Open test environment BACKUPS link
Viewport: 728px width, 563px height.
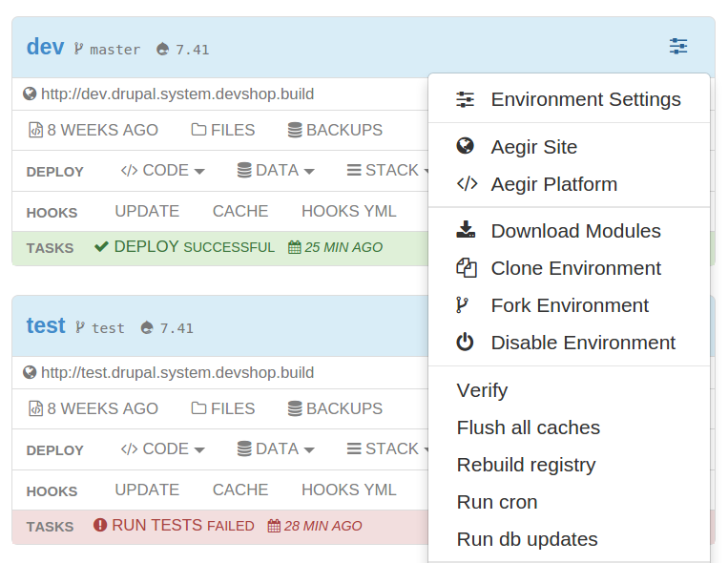pyautogui.click(x=335, y=408)
